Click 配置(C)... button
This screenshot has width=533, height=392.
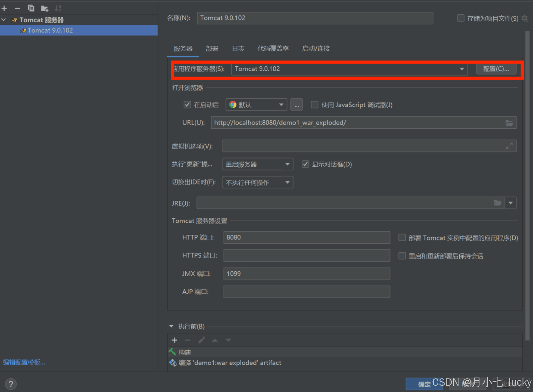[496, 69]
